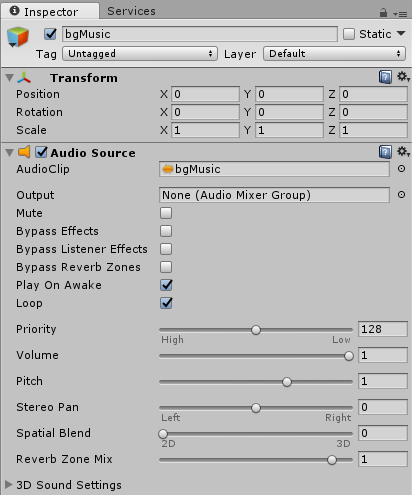Viewport: 412px width, 495px height.
Task: Collapse the Transform component foldout arrow
Action: click(9, 78)
